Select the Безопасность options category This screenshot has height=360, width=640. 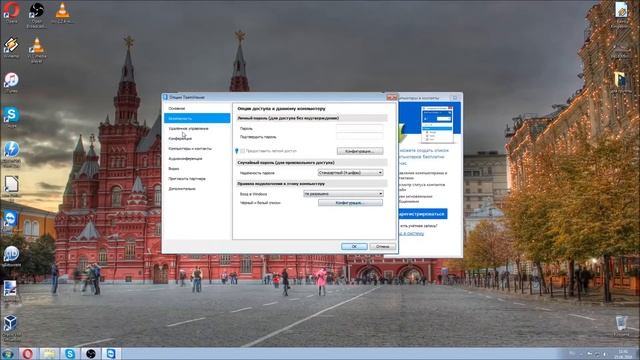(197, 118)
